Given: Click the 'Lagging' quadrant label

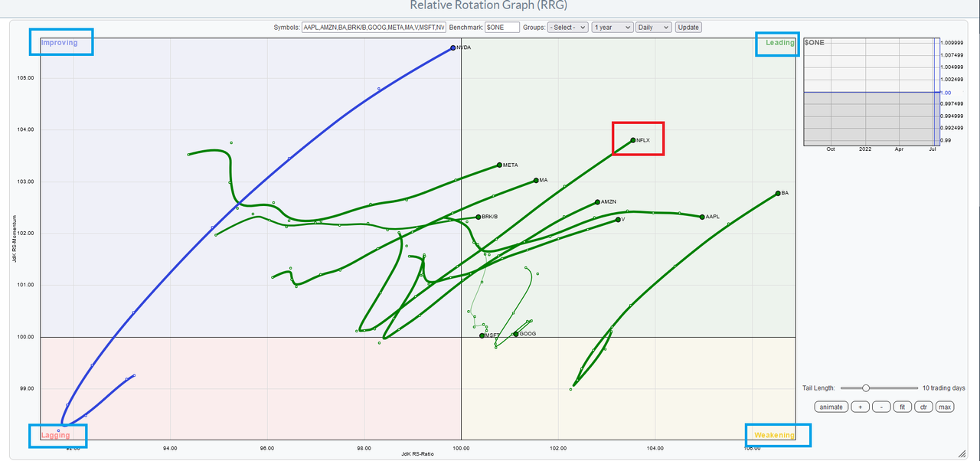Looking at the screenshot, I should (56, 435).
